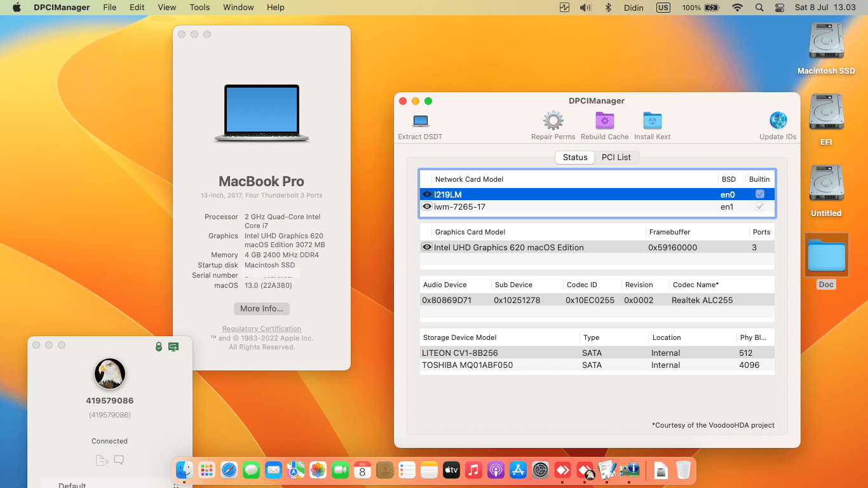Viewport: 868px width, 488px height.
Task: Open Photos from the dock
Action: pos(318,470)
